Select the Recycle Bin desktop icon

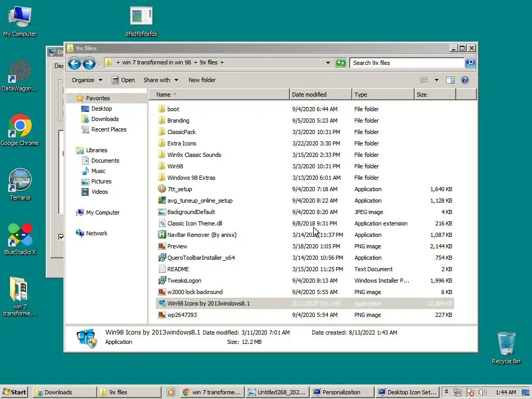pyautogui.click(x=506, y=348)
